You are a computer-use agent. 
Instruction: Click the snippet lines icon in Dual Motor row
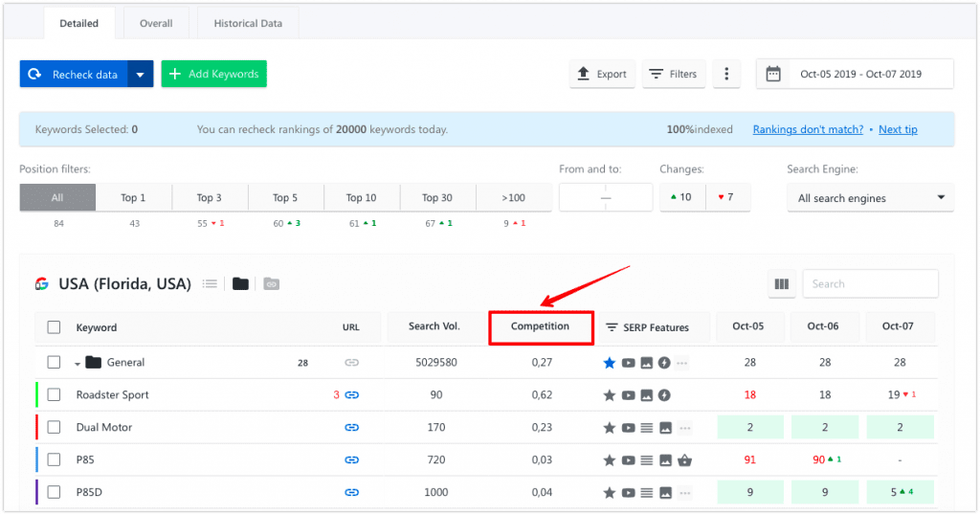pos(647,428)
